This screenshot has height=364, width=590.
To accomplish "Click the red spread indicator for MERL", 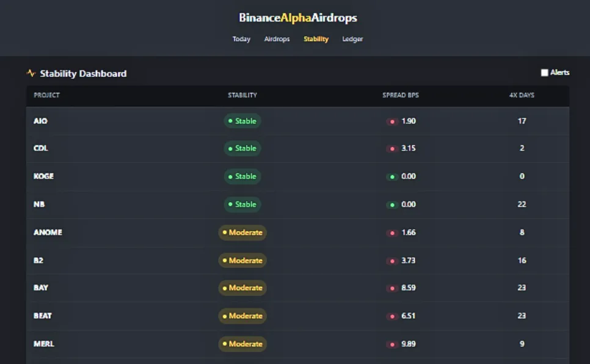I will (392, 344).
